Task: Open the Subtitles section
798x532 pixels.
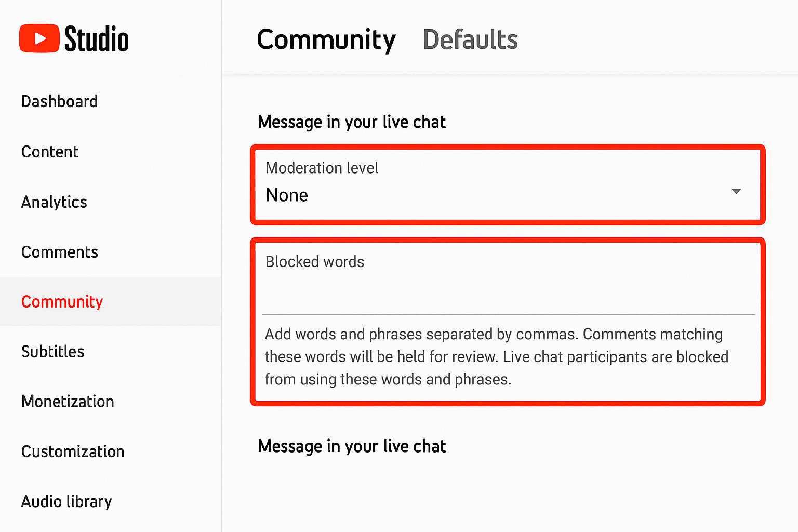Action: [x=52, y=352]
